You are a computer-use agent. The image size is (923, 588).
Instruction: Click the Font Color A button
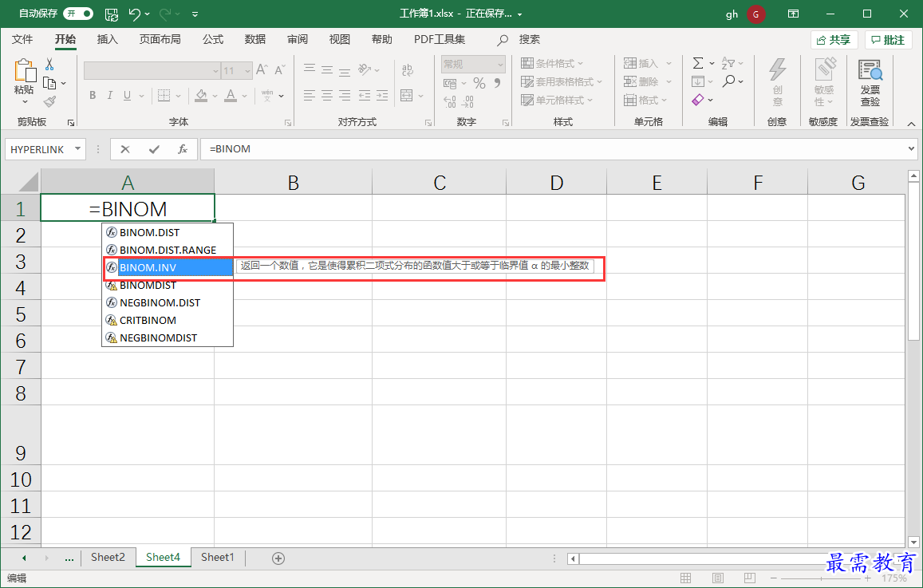(x=231, y=96)
